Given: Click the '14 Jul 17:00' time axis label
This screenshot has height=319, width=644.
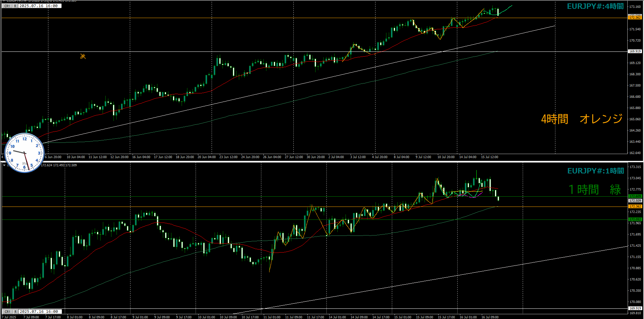Looking at the screenshot, I should [x=381, y=317].
